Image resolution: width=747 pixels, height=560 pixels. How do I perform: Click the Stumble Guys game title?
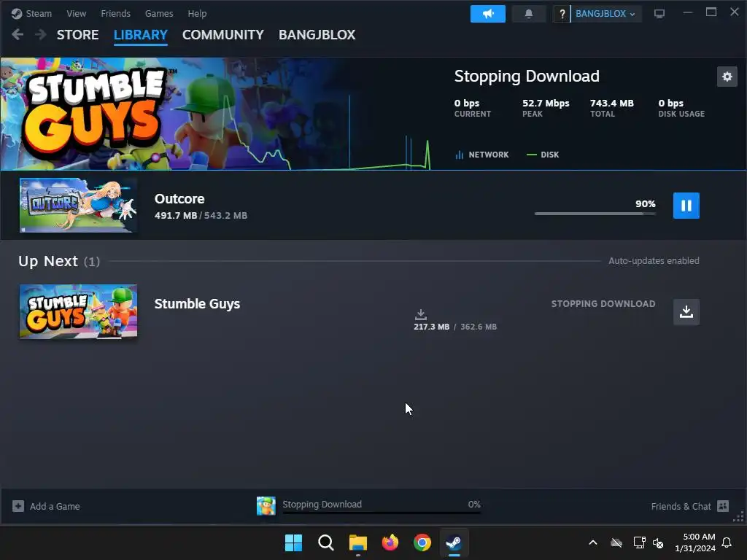(197, 304)
